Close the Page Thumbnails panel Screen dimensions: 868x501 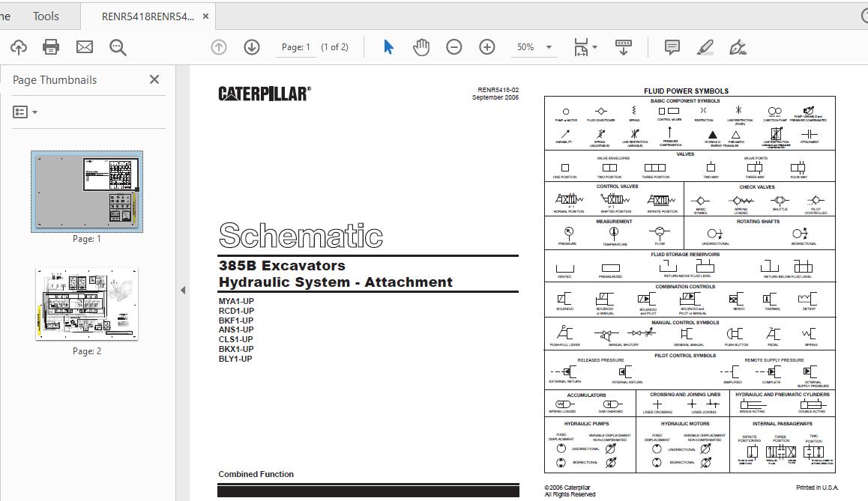pos(154,79)
